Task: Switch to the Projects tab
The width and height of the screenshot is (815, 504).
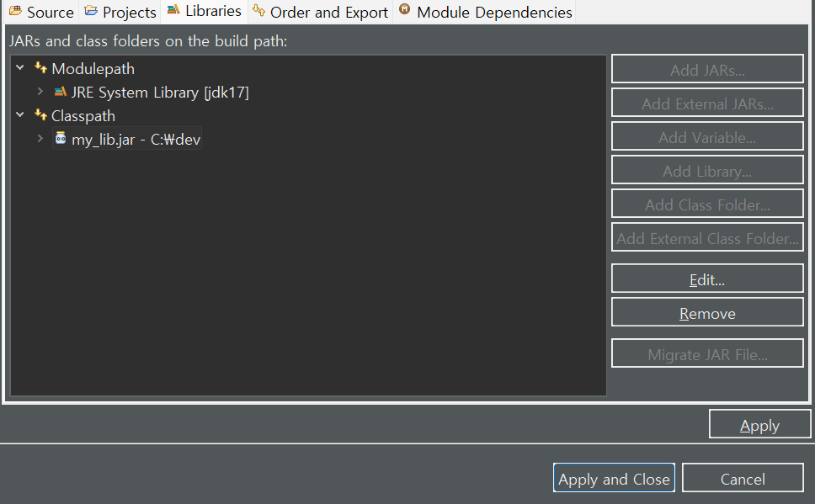Action: tap(120, 12)
